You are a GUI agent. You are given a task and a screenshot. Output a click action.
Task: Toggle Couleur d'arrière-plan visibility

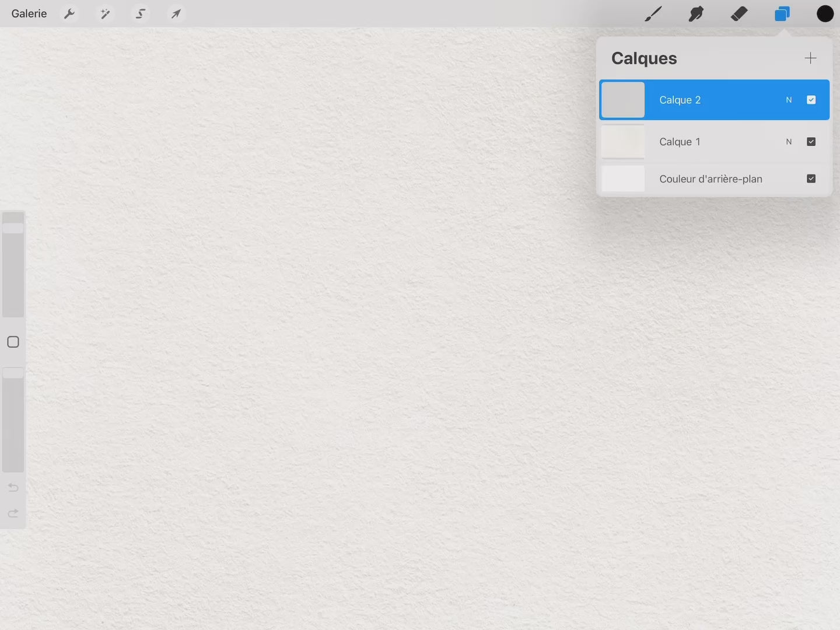coord(811,178)
